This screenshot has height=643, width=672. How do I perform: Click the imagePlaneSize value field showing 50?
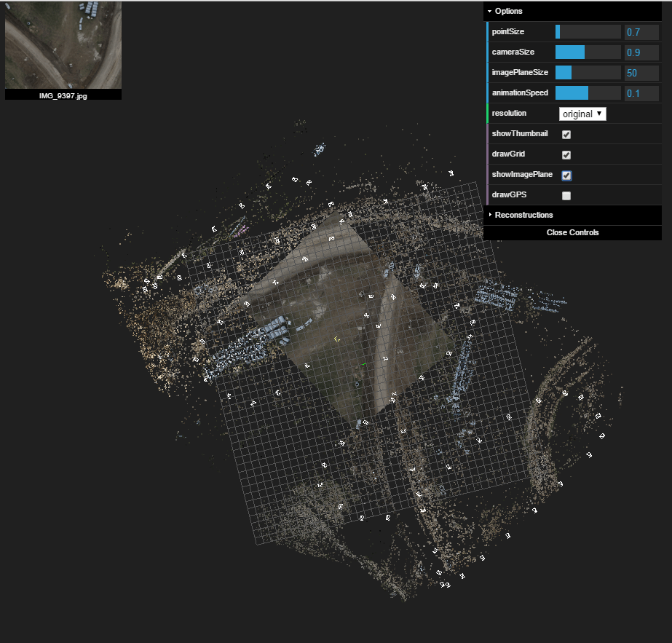coord(643,72)
